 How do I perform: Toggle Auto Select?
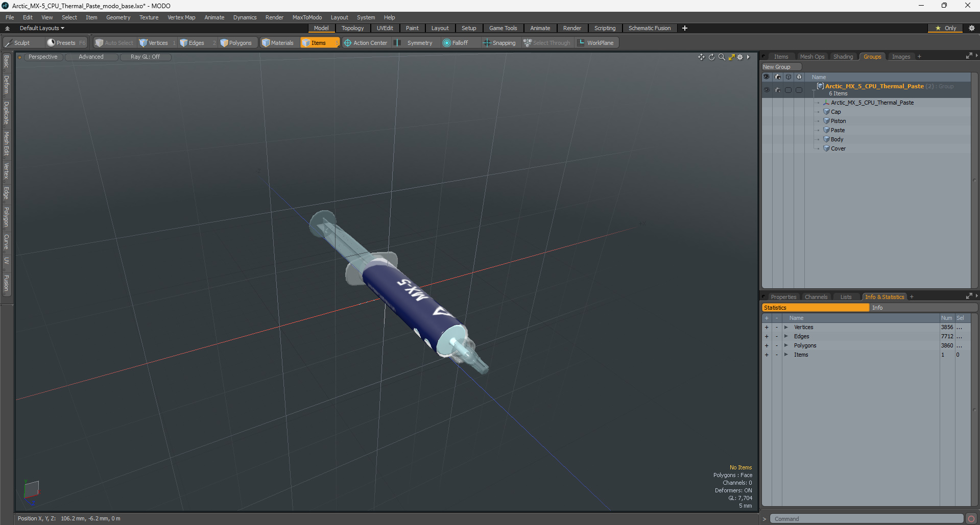114,43
